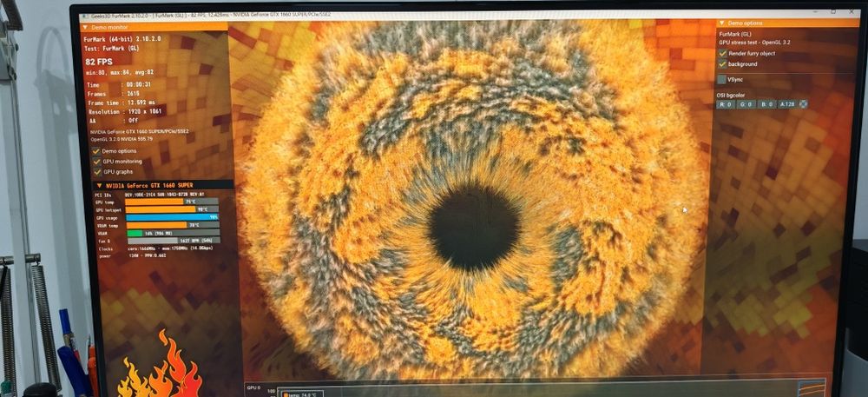
Task: Click the green VRAM usage bar
Action: (x=135, y=233)
